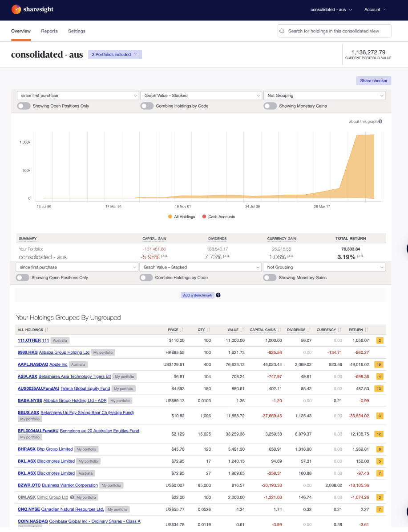The image size is (408, 532).
Task: Open the BHP.ASX comments badge 8
Action: [380, 449]
